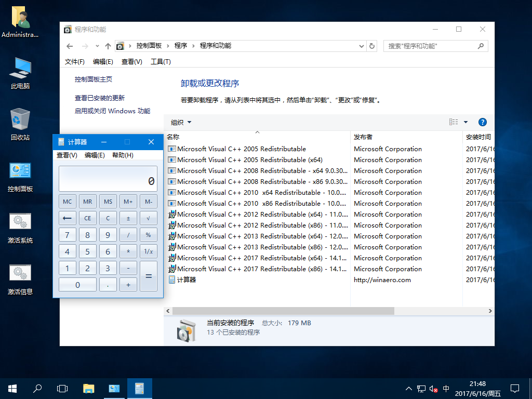
Task: Click the network icon in system tray
Action: (x=421, y=389)
